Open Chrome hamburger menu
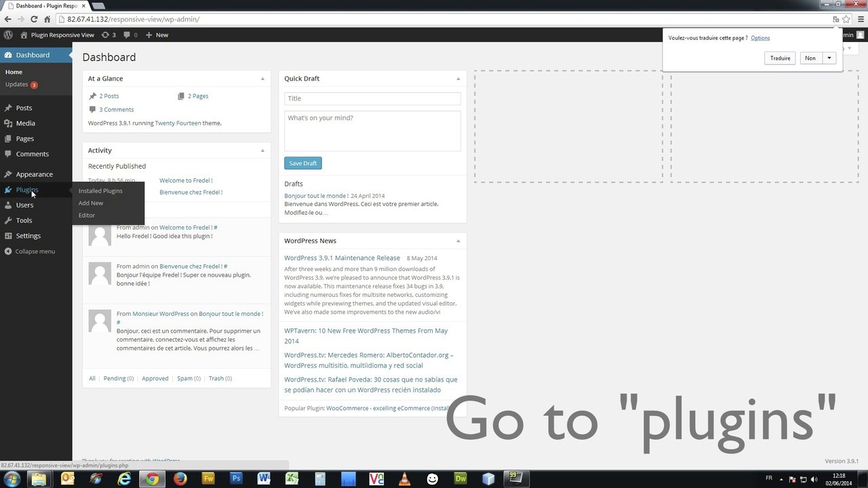 coord(860,19)
